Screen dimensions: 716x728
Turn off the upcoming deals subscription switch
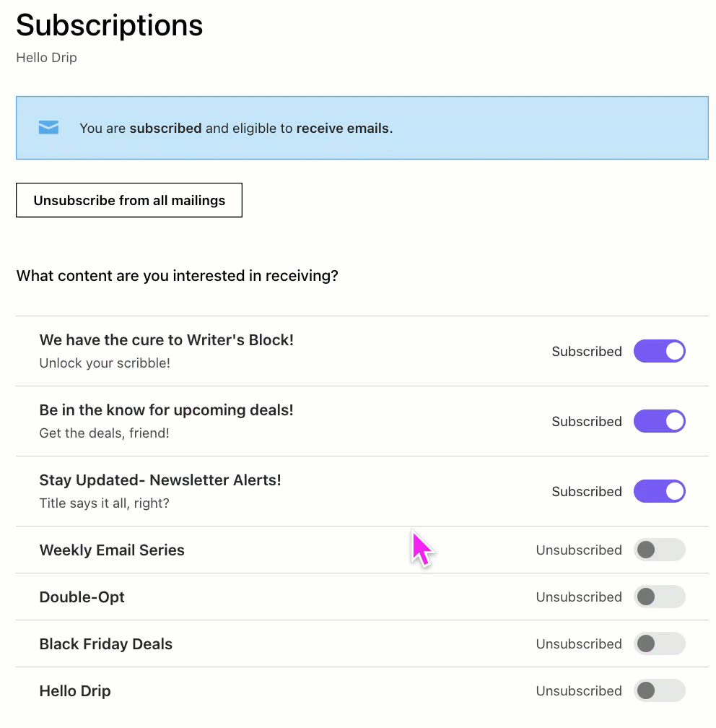coord(659,421)
